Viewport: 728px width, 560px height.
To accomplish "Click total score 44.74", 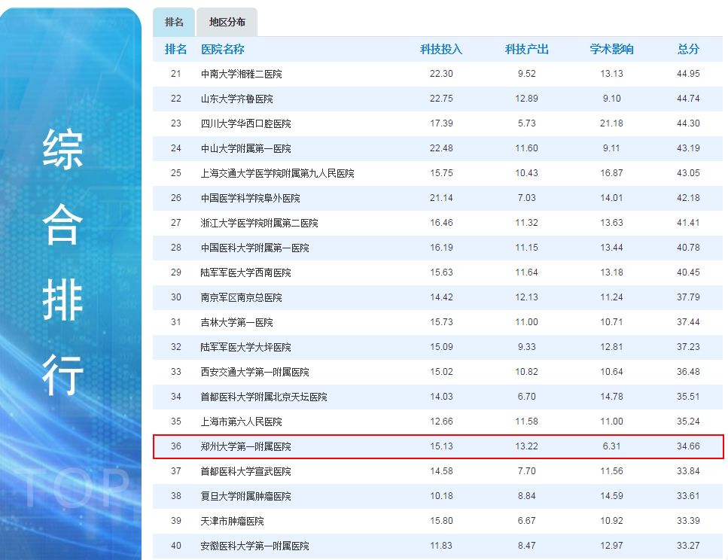I will (x=688, y=99).
